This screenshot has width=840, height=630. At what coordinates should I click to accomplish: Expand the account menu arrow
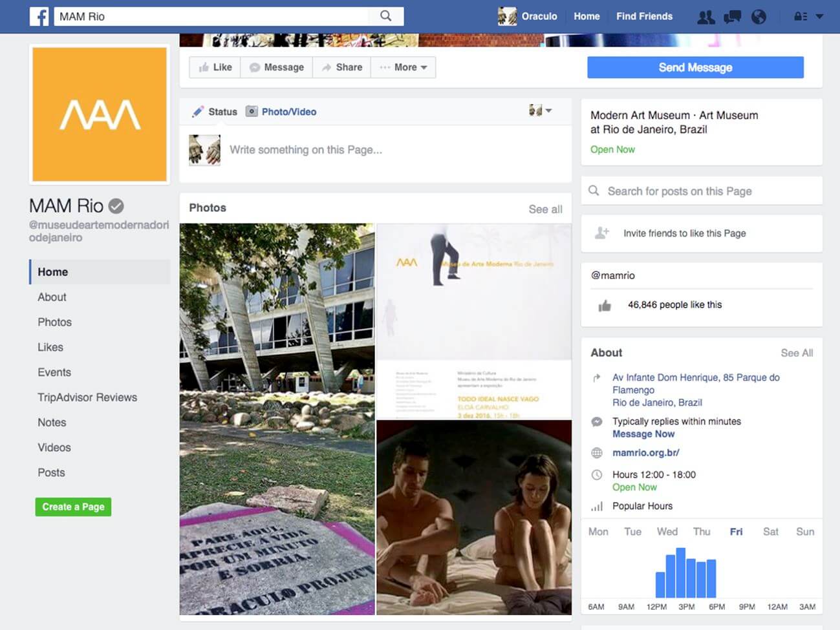819,17
